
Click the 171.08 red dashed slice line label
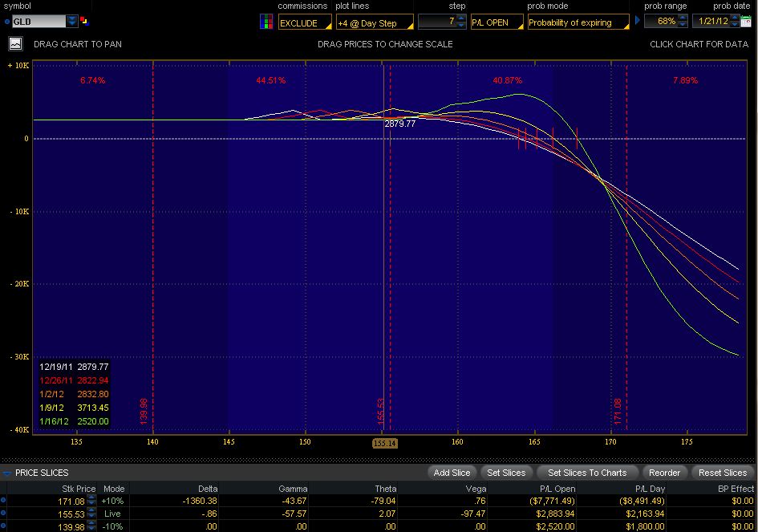coord(618,412)
